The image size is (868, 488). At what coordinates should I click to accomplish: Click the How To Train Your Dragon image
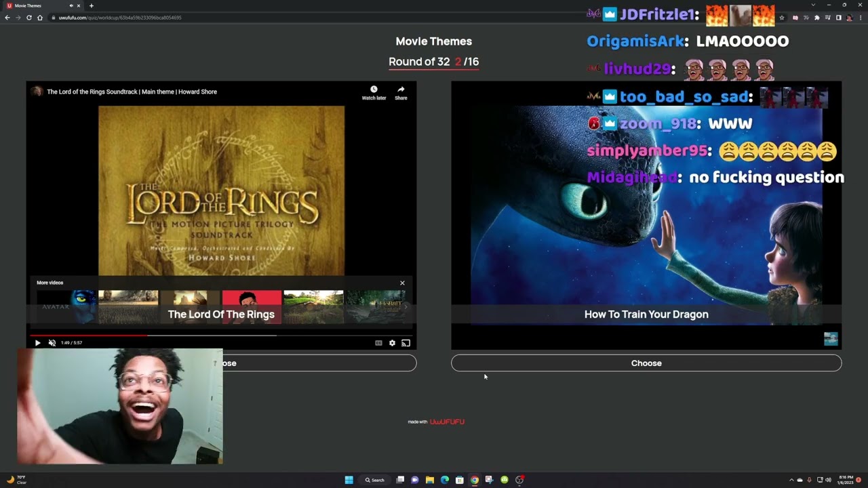pos(646,215)
